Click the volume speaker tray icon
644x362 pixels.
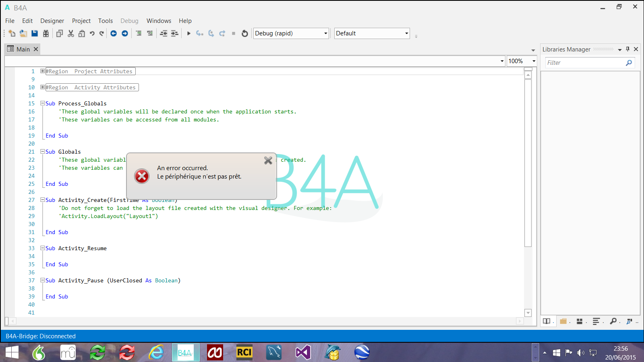(x=580, y=353)
